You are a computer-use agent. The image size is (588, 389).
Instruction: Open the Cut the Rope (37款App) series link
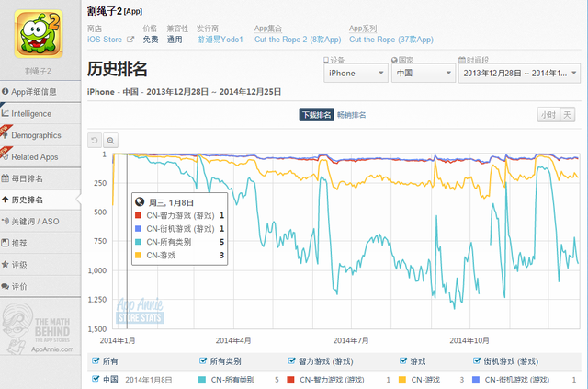391,40
